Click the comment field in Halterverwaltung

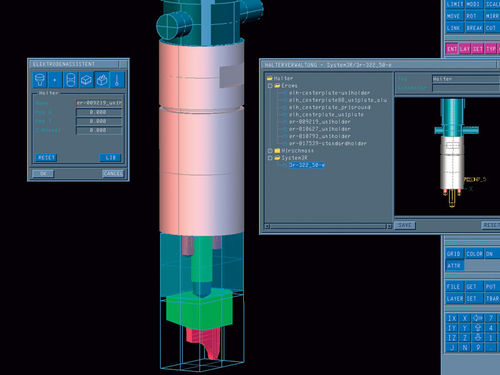tap(466, 88)
